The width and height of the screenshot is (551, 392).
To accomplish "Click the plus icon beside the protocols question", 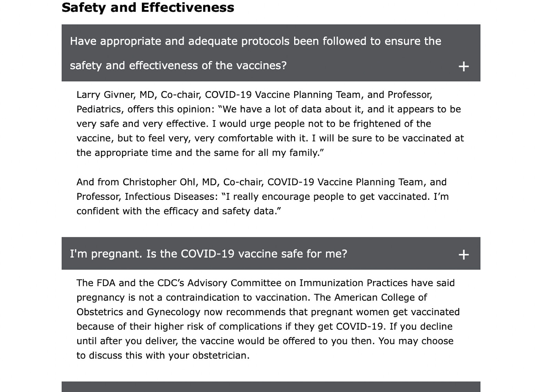I will click(x=464, y=66).
